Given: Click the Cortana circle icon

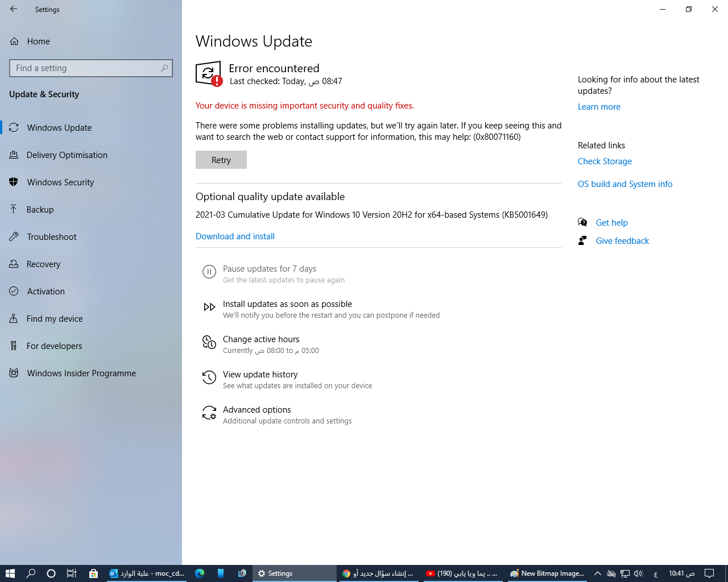Looking at the screenshot, I should pyautogui.click(x=51, y=573).
